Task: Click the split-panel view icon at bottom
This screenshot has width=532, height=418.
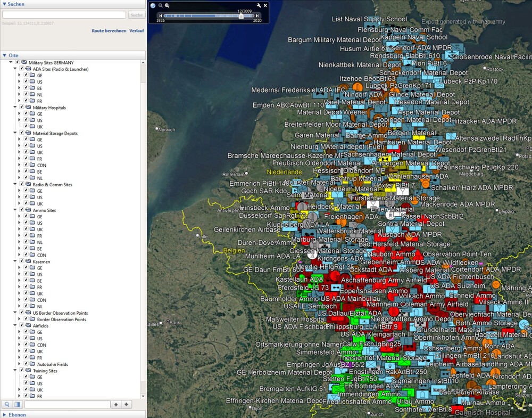Action: point(18,404)
